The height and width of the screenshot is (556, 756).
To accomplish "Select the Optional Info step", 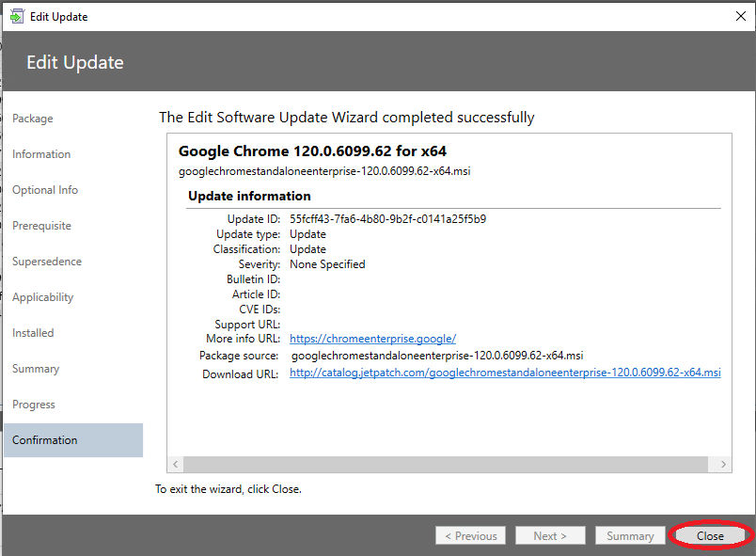I will pyautogui.click(x=45, y=190).
